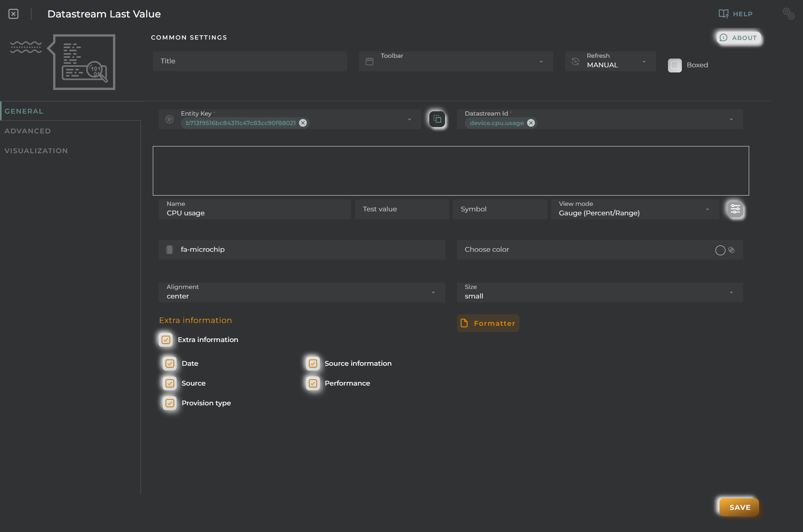
Task: Open the Alignment dropdown
Action: (302, 292)
